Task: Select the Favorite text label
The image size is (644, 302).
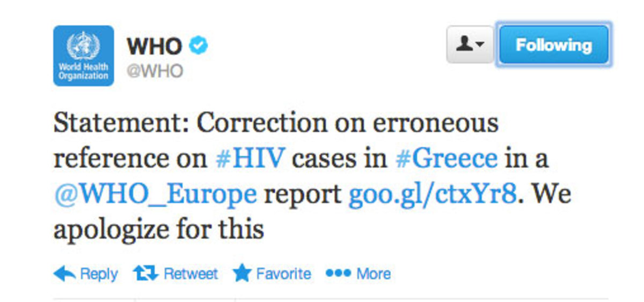Action: click(x=283, y=274)
